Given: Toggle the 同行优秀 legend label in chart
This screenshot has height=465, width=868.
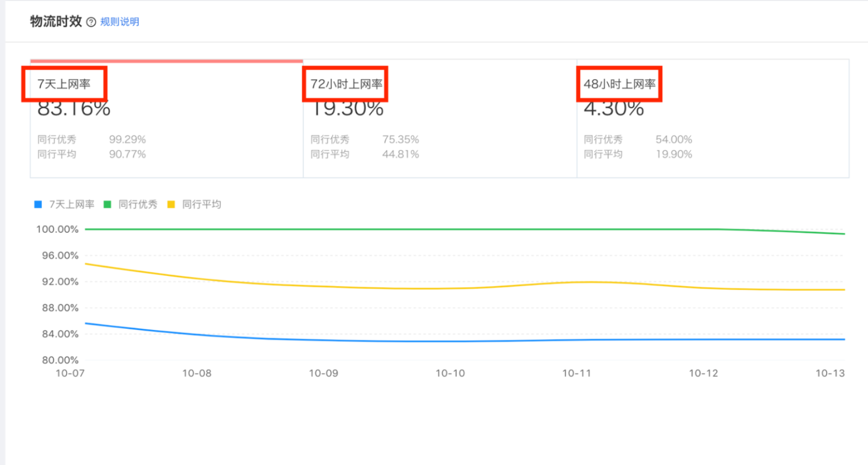Looking at the screenshot, I should coord(138,205).
